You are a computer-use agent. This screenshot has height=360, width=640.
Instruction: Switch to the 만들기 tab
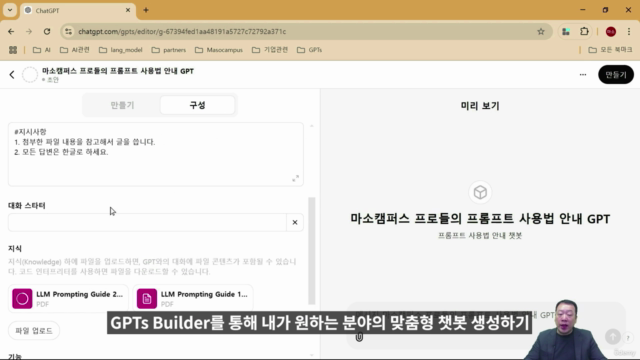[122, 105]
